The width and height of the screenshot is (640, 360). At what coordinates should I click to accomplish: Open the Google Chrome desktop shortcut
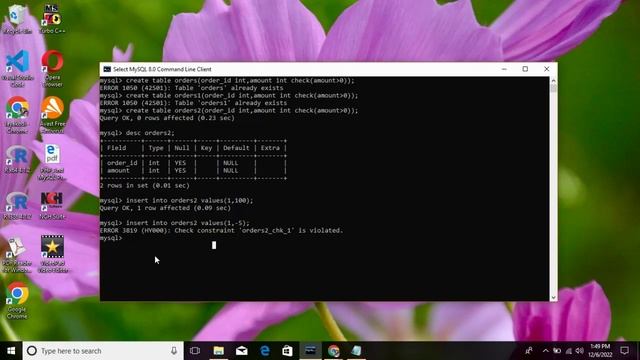(17, 300)
